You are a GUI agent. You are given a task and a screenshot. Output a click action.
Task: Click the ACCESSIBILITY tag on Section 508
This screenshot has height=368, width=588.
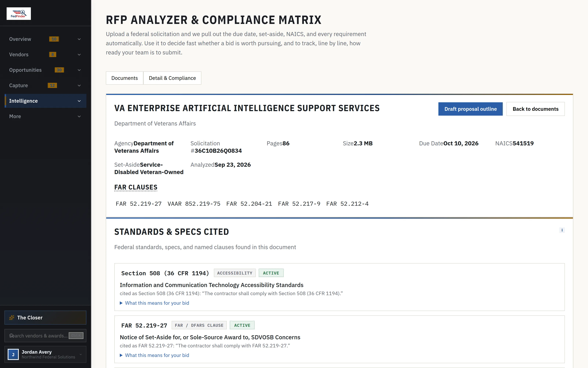235,273
